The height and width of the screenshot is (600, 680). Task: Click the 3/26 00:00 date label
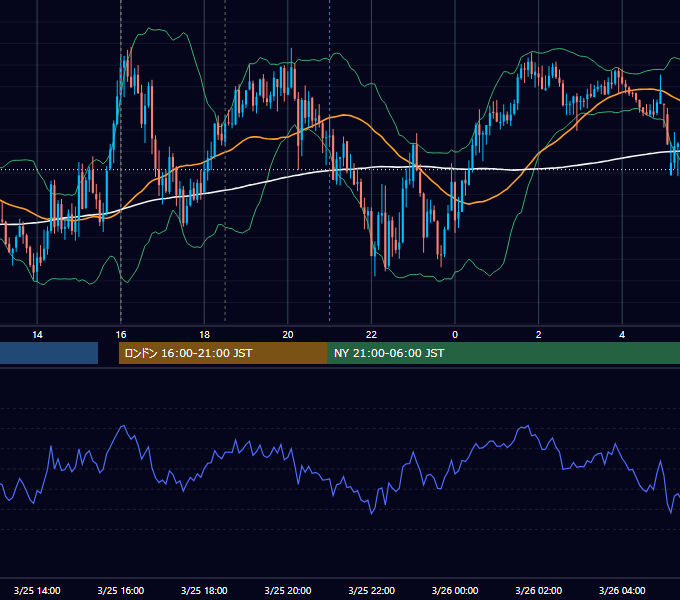click(x=455, y=590)
